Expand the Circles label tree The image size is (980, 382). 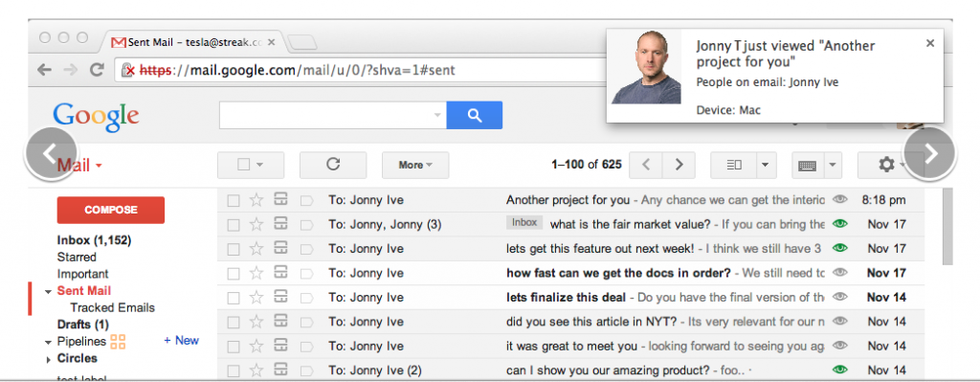click(x=48, y=359)
